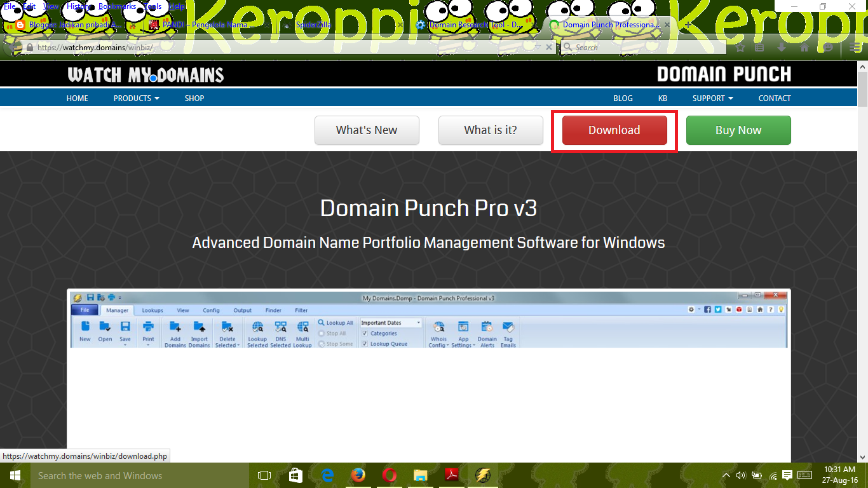
Task: Expand the PRODUCTS navigation menu
Action: tap(135, 98)
